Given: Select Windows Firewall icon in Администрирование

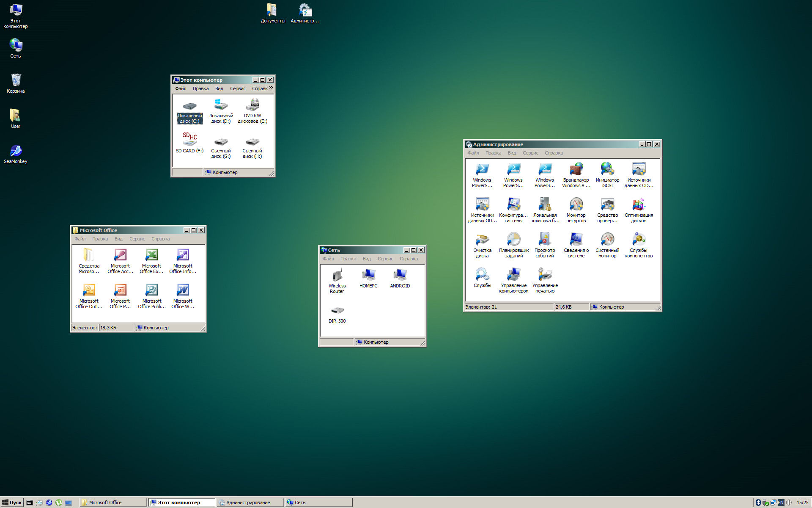Looking at the screenshot, I should click(576, 169).
